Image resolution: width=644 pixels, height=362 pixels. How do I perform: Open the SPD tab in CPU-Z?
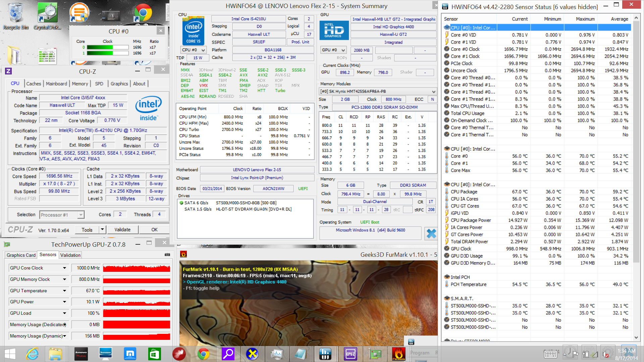(x=99, y=84)
